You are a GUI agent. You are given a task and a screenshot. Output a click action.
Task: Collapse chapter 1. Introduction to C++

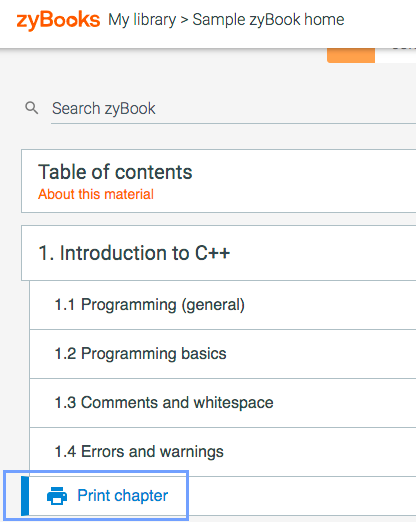pyautogui.click(x=219, y=253)
